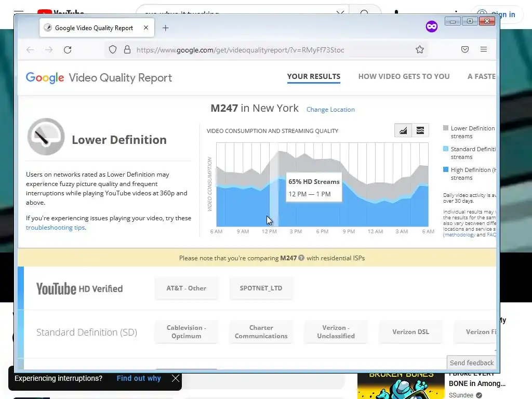Save page to Pocket icon
532x399 pixels.
(x=465, y=49)
